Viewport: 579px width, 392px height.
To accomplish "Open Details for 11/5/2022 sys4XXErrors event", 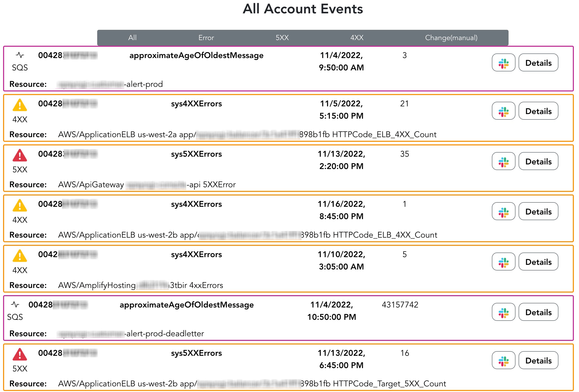I will coord(538,111).
